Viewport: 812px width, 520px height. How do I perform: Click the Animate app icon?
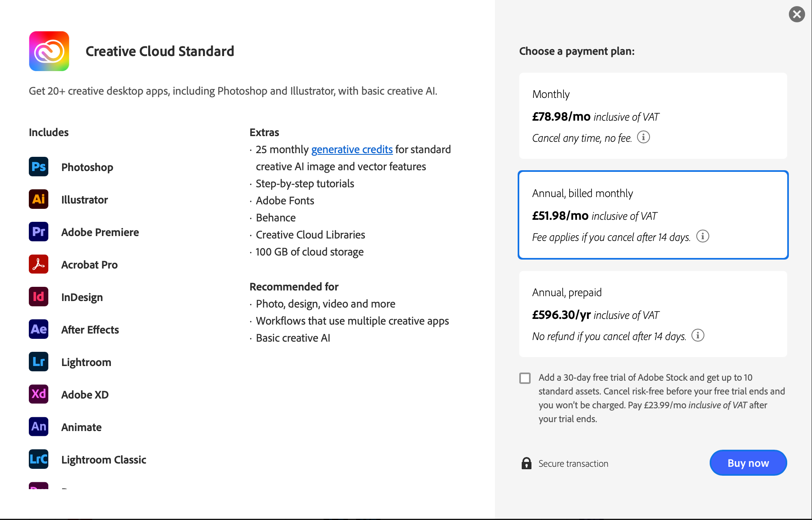click(39, 427)
